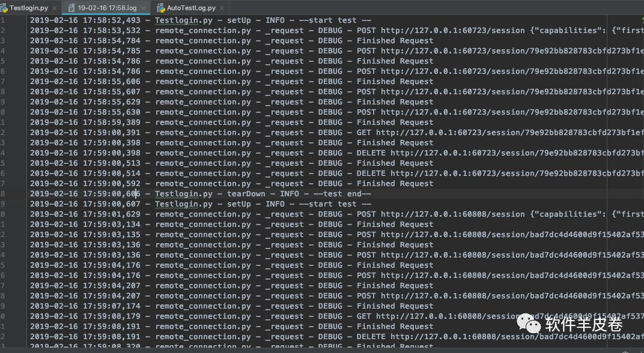Click the log file icon on 17:58.log tab
The width and height of the screenshot is (644, 353).
pyautogui.click(x=71, y=7)
